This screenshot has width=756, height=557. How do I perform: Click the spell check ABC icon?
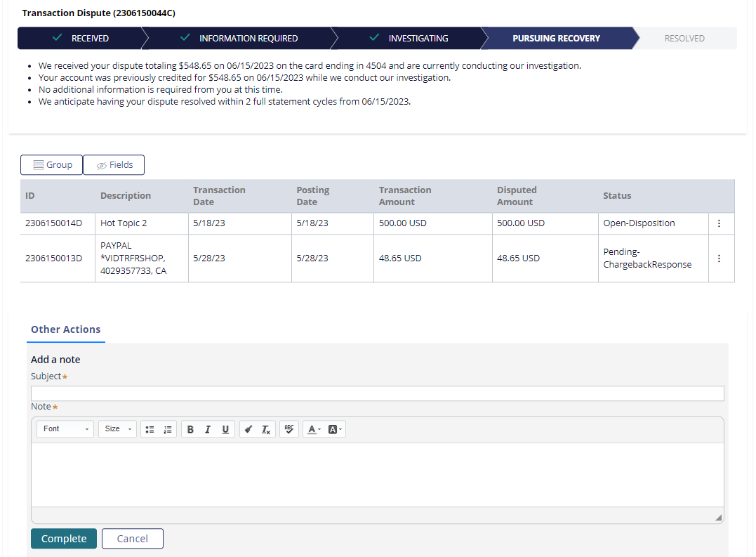click(289, 429)
